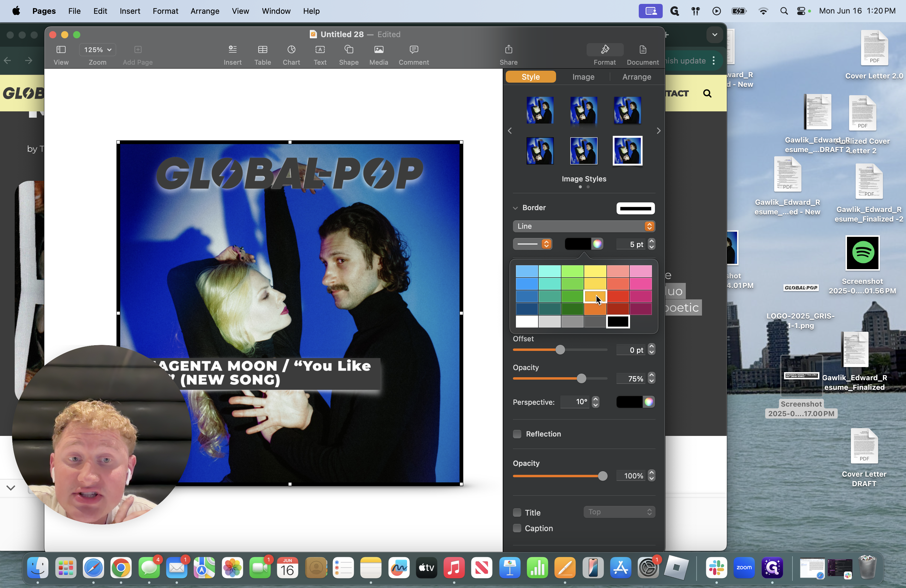The height and width of the screenshot is (588, 906).
Task: Open Music app in the Dock
Action: tap(454, 568)
